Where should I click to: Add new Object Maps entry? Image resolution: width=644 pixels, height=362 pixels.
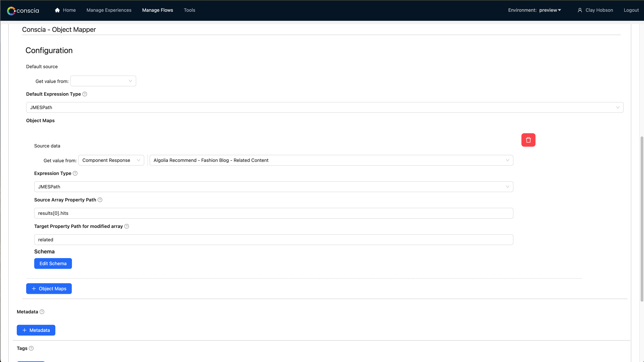(49, 289)
